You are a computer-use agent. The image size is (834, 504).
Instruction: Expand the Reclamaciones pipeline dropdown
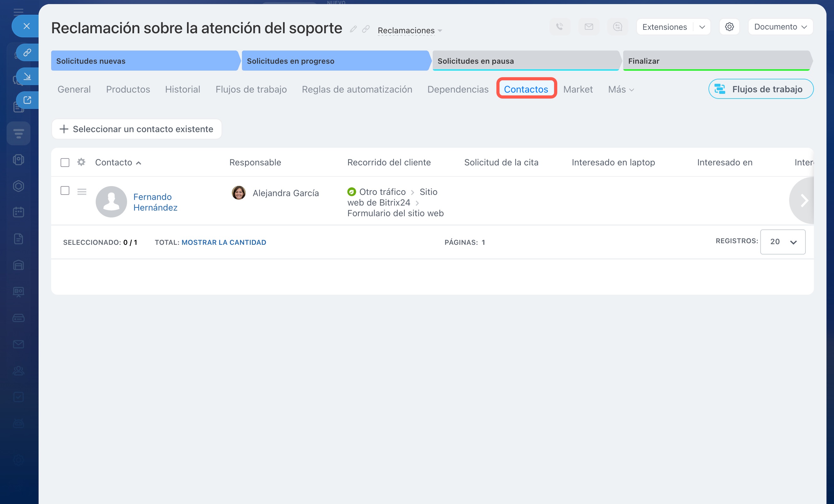[x=409, y=30]
